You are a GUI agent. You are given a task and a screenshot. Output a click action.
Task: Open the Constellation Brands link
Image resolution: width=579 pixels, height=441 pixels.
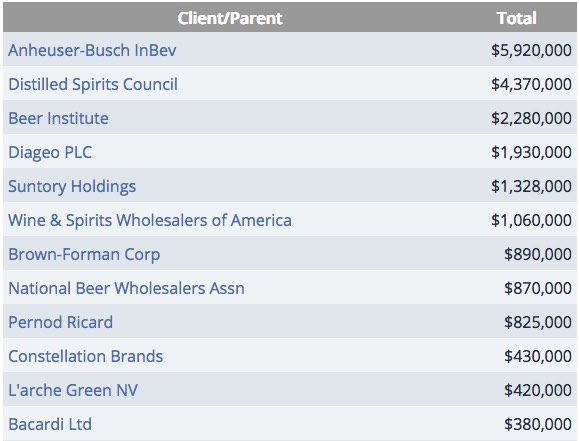[x=86, y=356]
